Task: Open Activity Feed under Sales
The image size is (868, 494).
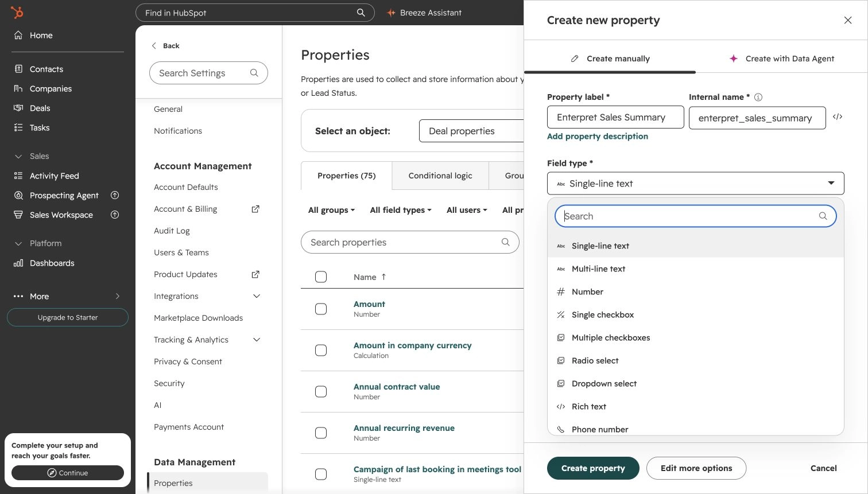Action: pos(46,176)
